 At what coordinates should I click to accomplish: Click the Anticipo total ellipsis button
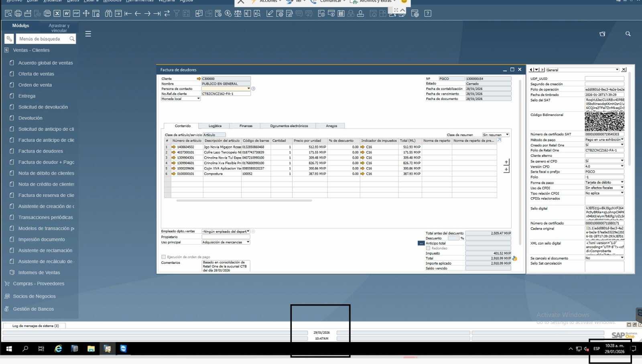click(x=421, y=243)
